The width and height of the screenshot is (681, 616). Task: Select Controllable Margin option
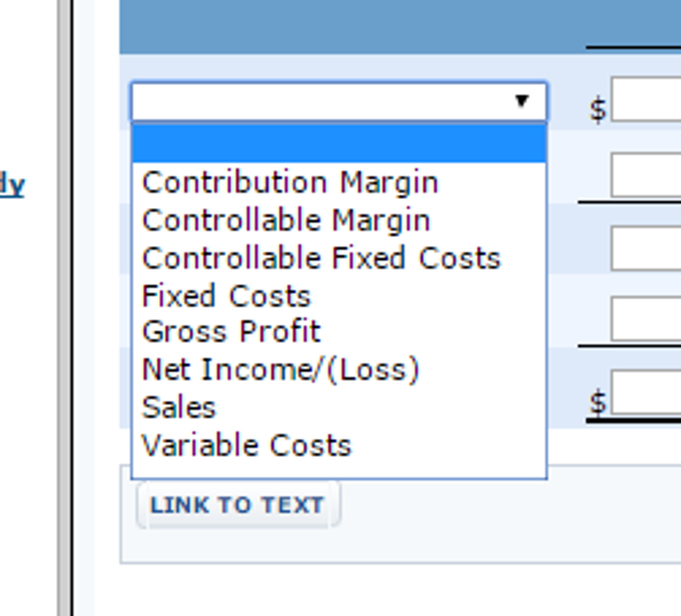[286, 221]
